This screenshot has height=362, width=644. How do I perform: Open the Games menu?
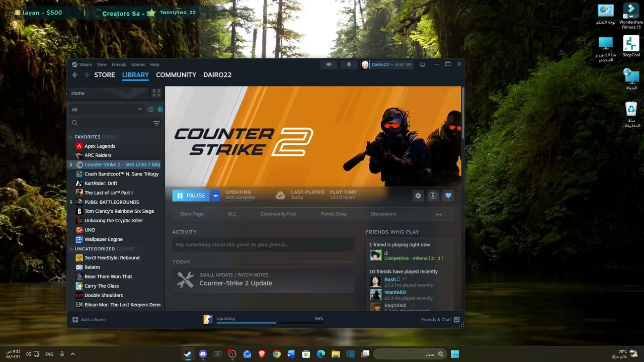point(138,64)
